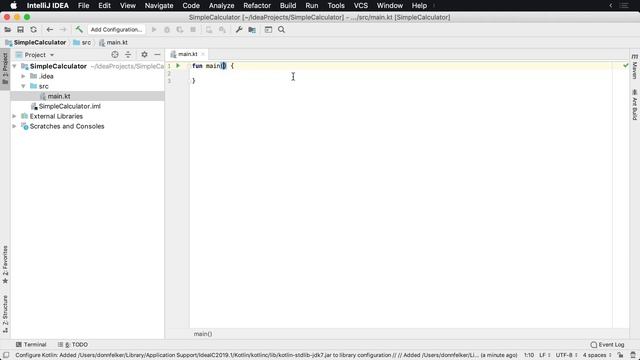The height and width of the screenshot is (360, 640).
Task: Click the Collapse All icon in Project panel
Action: pyautogui.click(x=128, y=55)
